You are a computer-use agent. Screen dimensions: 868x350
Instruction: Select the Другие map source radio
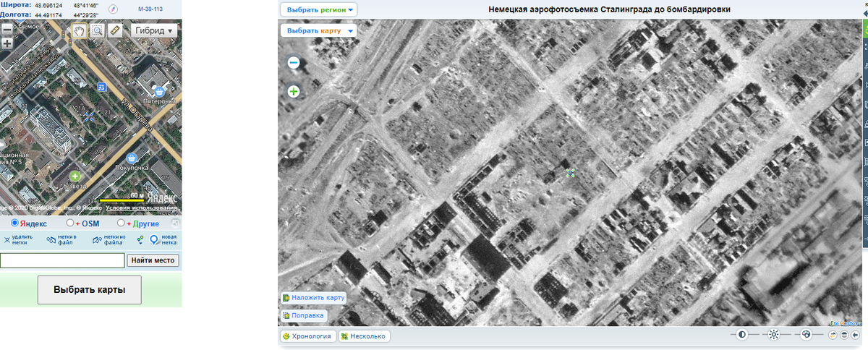(121, 223)
